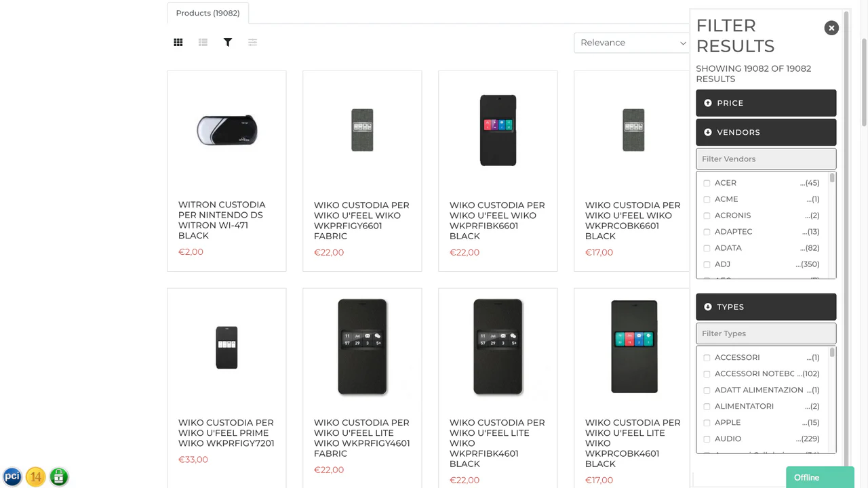This screenshot has height=488, width=868.
Task: Expand the PRICE filter section
Action: [766, 103]
